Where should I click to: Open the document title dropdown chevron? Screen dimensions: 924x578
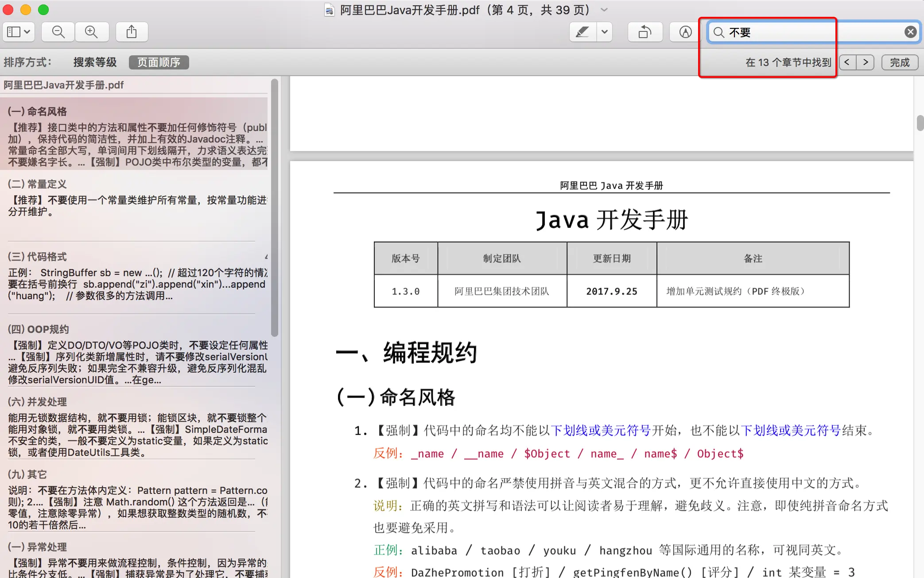(604, 10)
